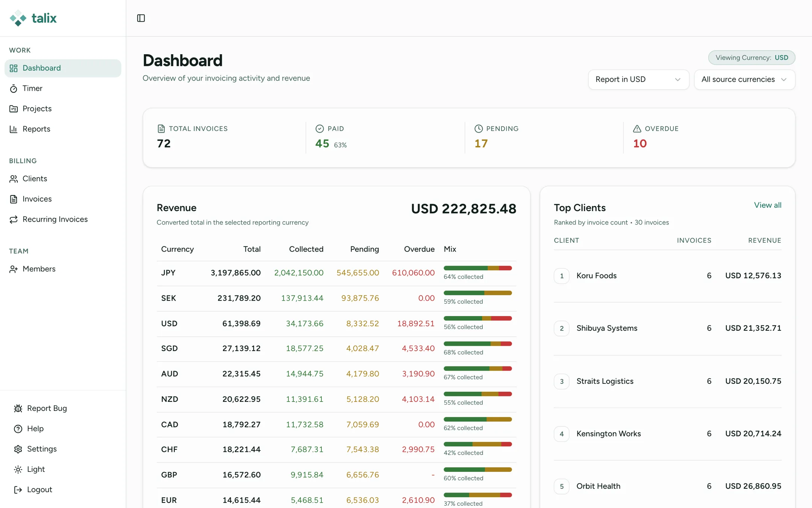Click the NZD currency row label

(x=170, y=399)
